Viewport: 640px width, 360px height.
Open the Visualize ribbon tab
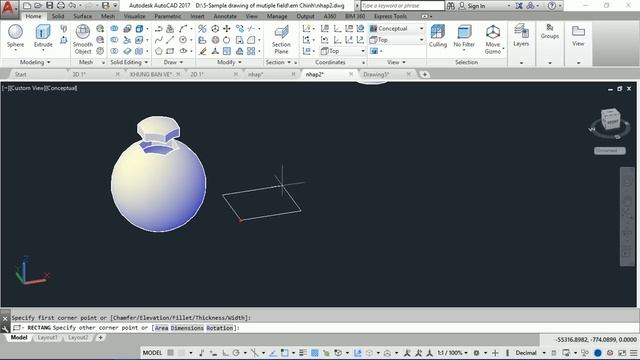[134, 16]
